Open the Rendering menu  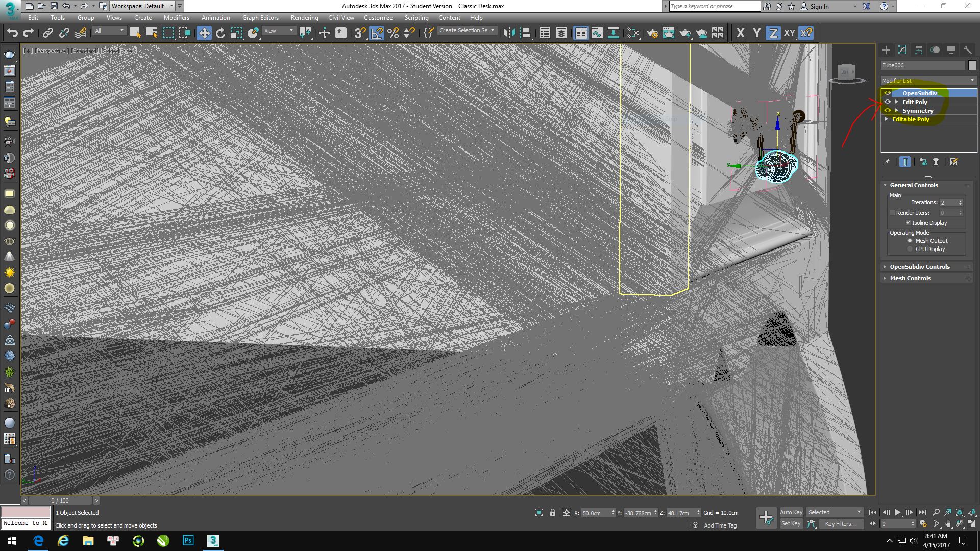(x=304, y=18)
